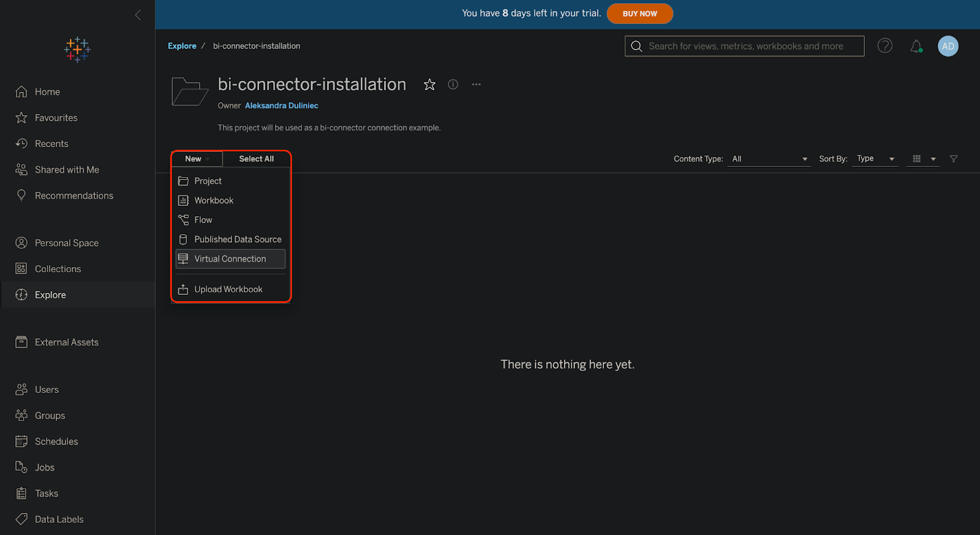Open the Jobs page

tap(45, 468)
